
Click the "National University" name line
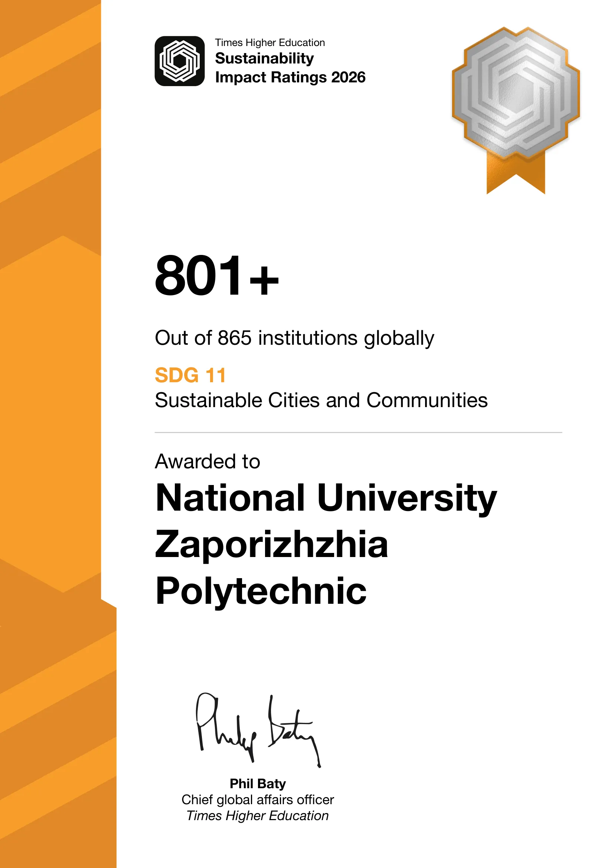[326, 499]
